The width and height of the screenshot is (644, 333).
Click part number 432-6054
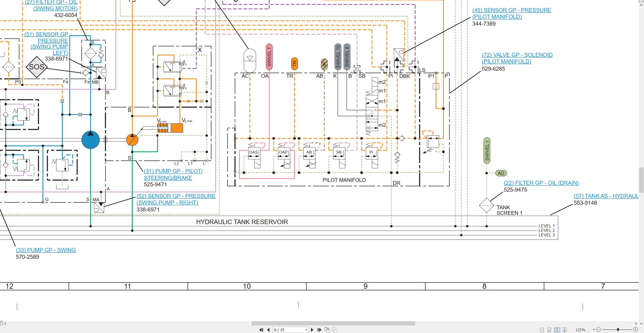(x=66, y=15)
